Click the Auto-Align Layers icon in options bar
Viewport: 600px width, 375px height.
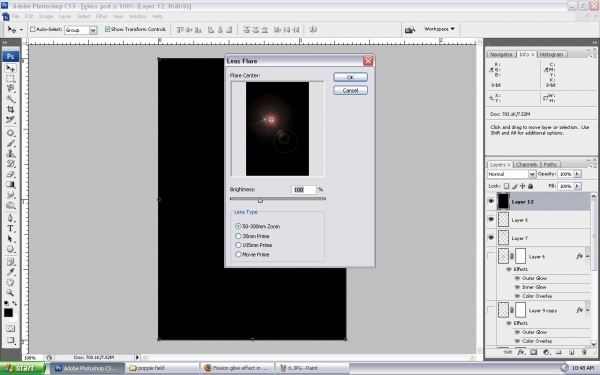[x=313, y=29]
